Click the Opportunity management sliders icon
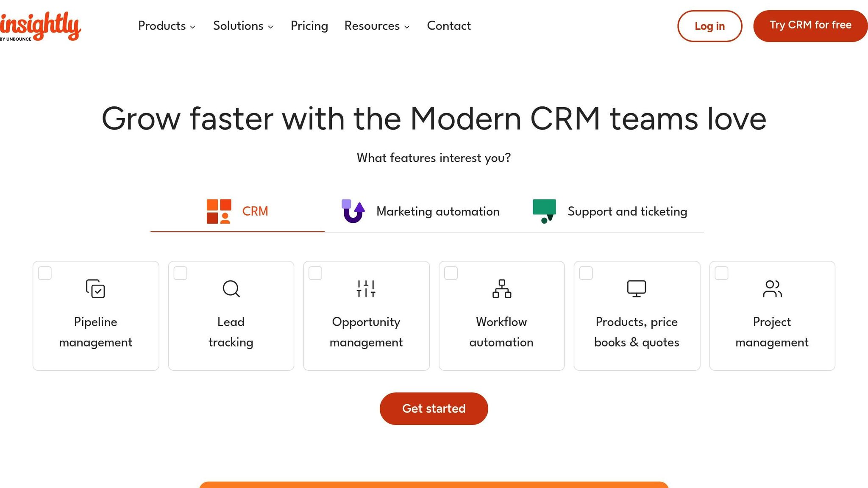Viewport: 868px width, 488px height. [366, 288]
